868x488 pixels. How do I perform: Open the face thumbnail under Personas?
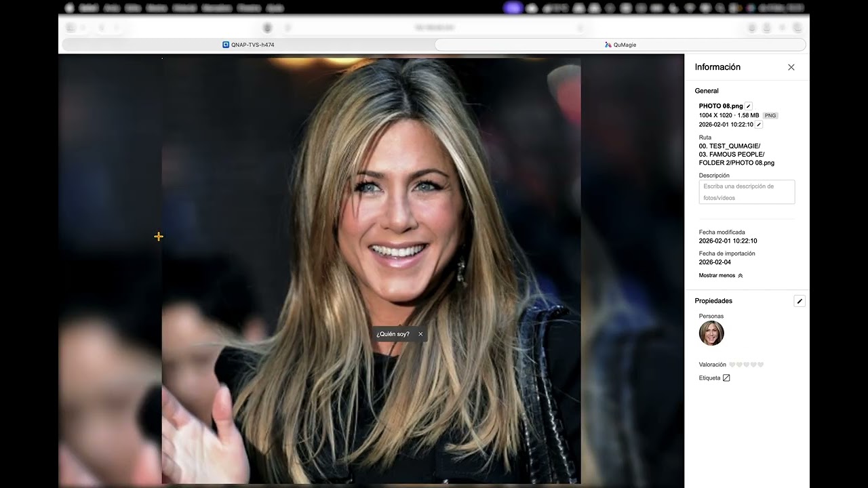coord(711,333)
